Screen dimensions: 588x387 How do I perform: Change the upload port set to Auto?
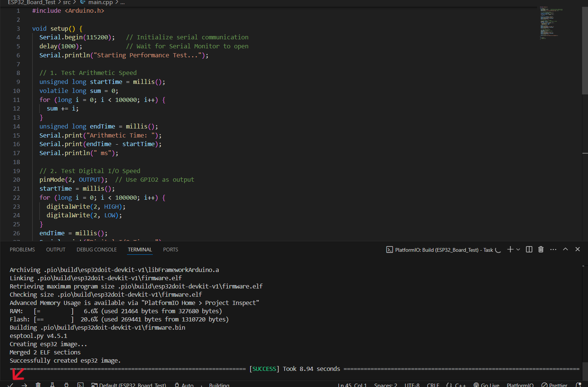click(x=184, y=385)
